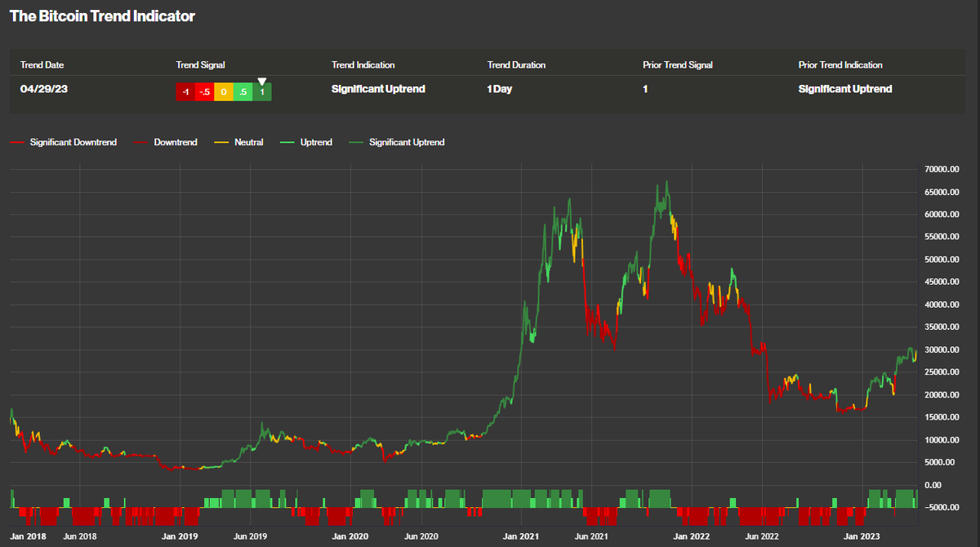
Task: Click the Trend Signal column header
Action: click(201, 64)
